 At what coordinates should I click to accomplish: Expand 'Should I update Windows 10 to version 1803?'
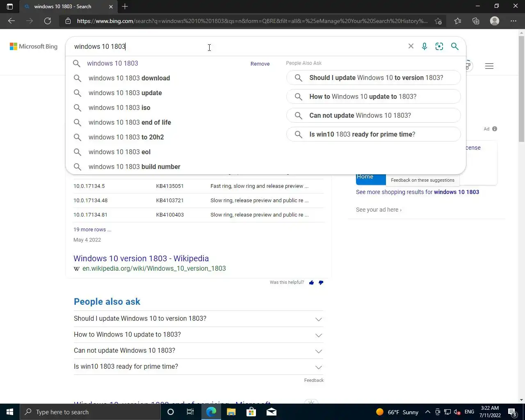tap(199, 319)
